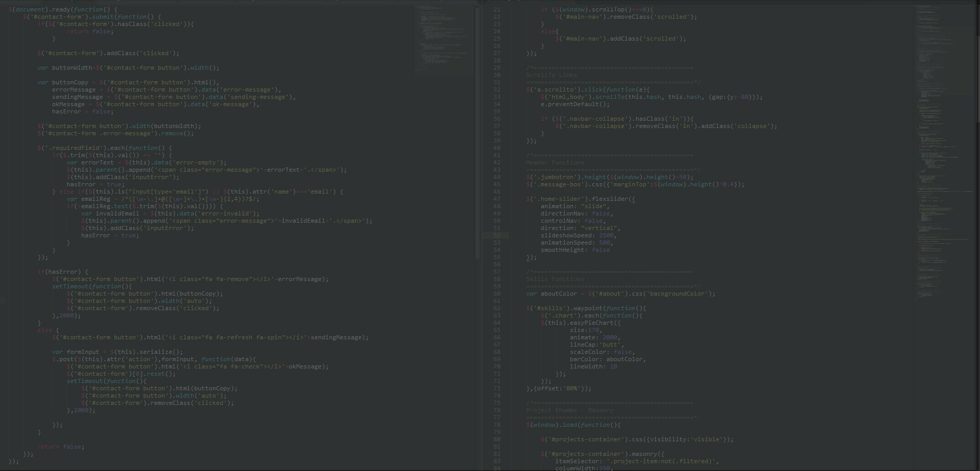Click line number 78 in the gutter
Screen dimensions: 980x471
497,425
